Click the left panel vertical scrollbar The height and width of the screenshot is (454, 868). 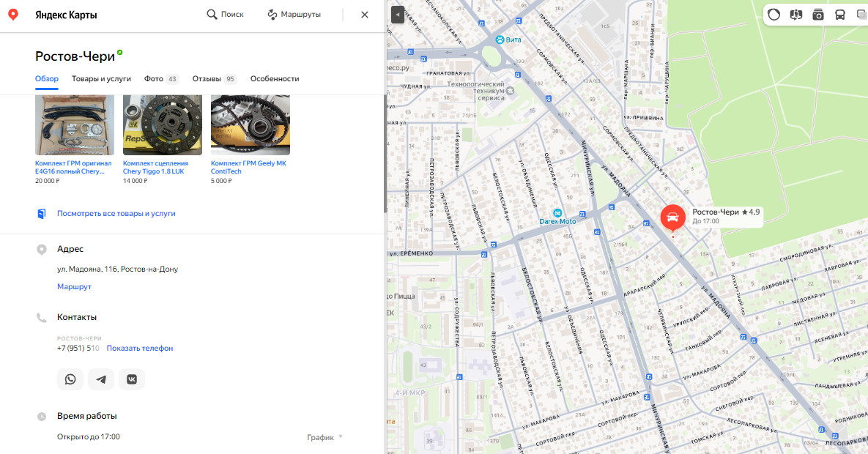tap(385, 154)
